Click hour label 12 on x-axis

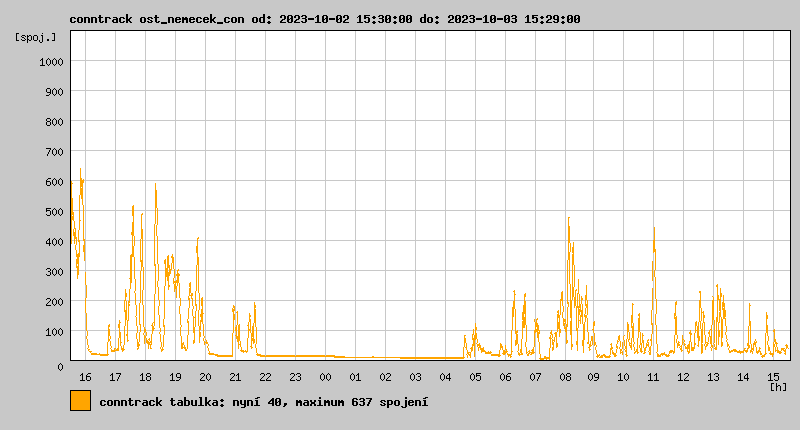pyautogui.click(x=683, y=377)
